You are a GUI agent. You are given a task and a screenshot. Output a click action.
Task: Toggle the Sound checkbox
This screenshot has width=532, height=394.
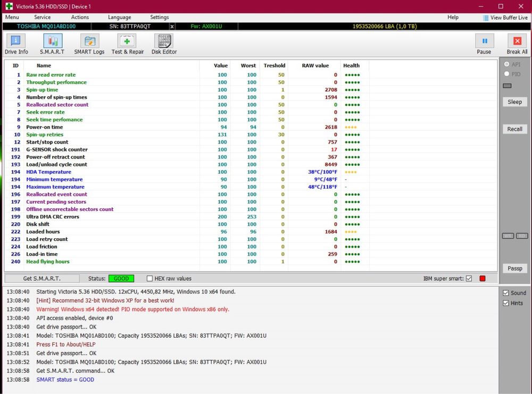tap(506, 293)
